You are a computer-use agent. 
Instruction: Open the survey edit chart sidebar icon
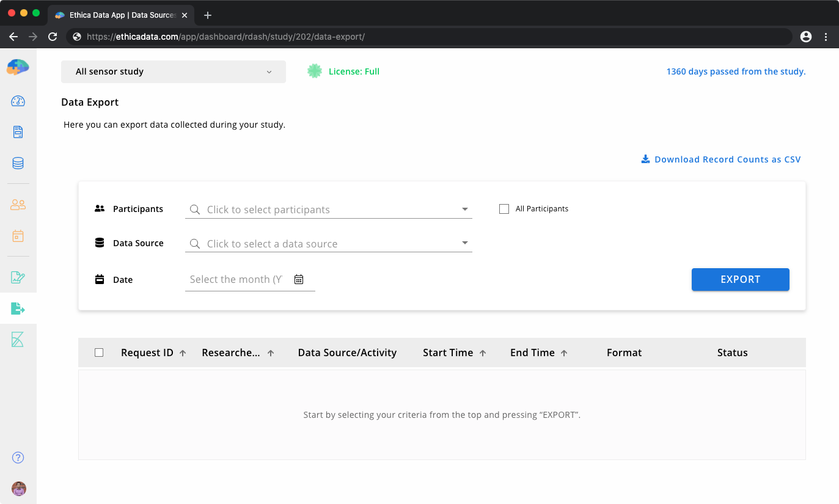pyautogui.click(x=18, y=277)
